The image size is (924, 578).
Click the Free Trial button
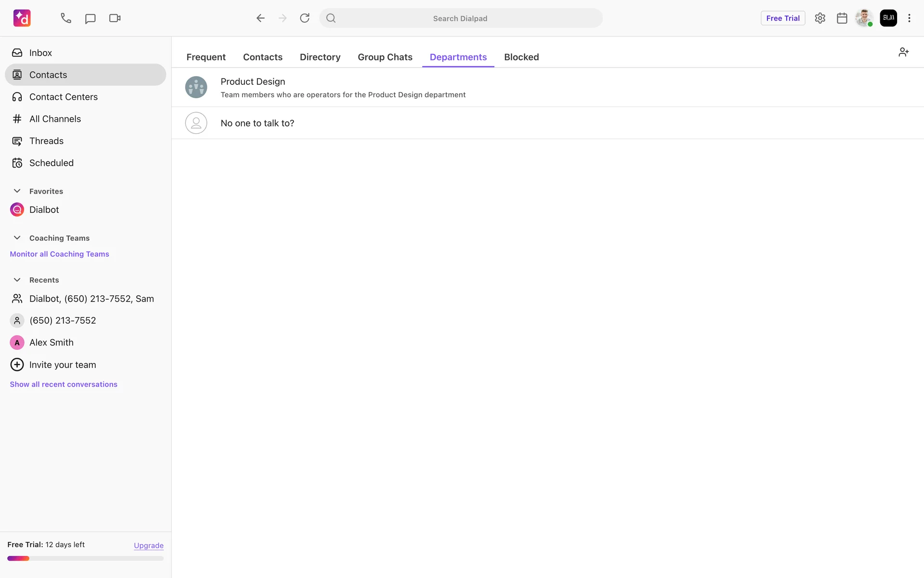click(x=783, y=18)
